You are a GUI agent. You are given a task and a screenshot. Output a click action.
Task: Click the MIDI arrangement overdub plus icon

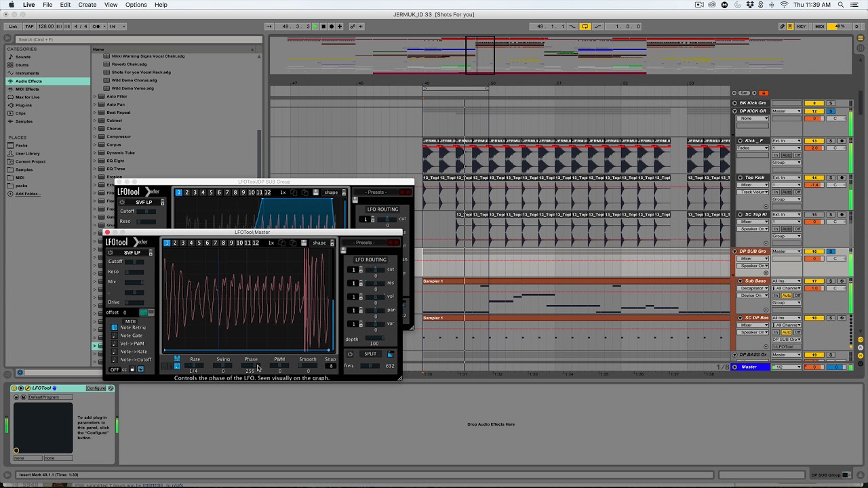(x=340, y=26)
